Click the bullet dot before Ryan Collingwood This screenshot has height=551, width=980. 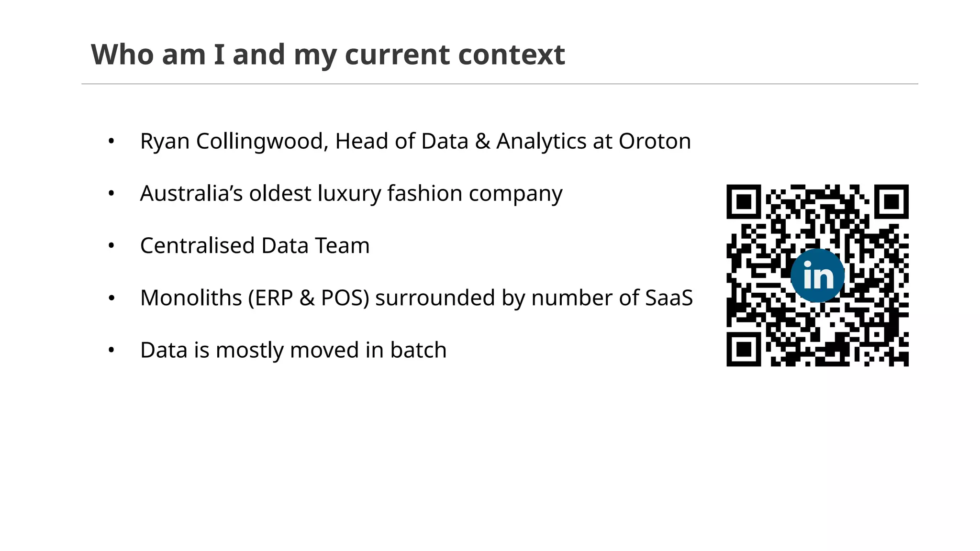(x=111, y=142)
